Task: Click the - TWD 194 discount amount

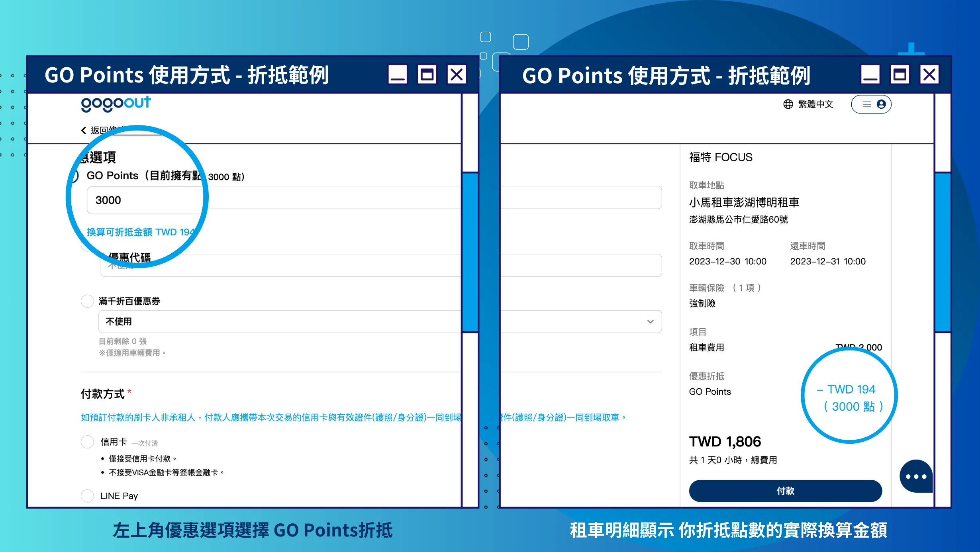Action: [846, 389]
